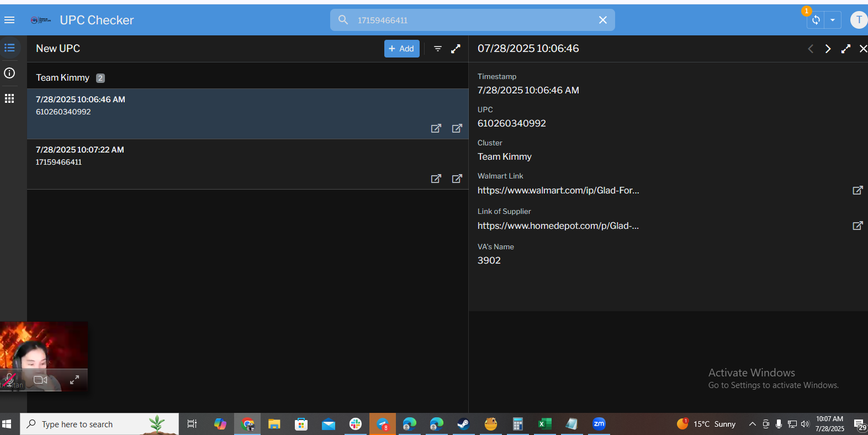Click the sync refresh icon
The height and width of the screenshot is (435, 868).
tap(816, 20)
